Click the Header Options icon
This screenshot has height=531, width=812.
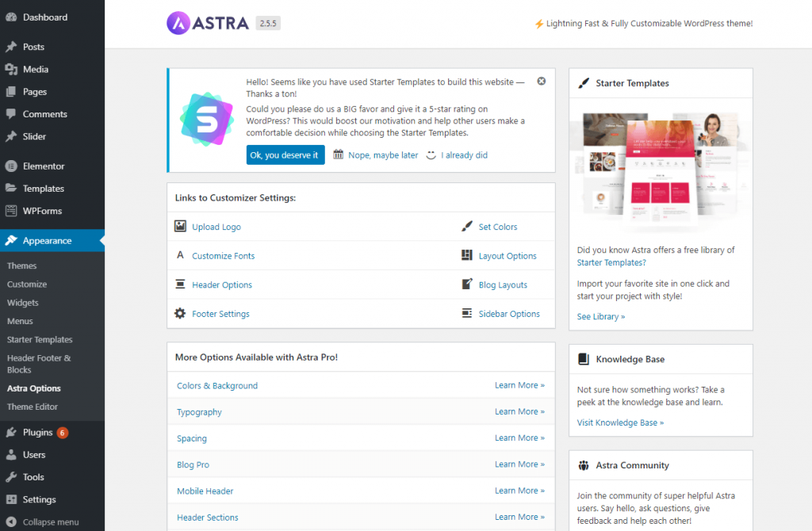(180, 285)
